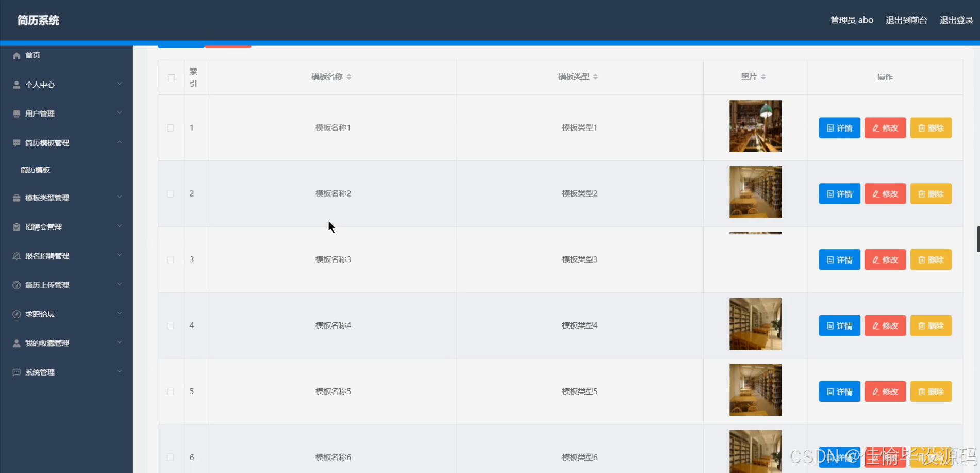Image resolution: width=980 pixels, height=473 pixels.
Task: Click 详情 button for 模板名称3
Action: pos(839,260)
